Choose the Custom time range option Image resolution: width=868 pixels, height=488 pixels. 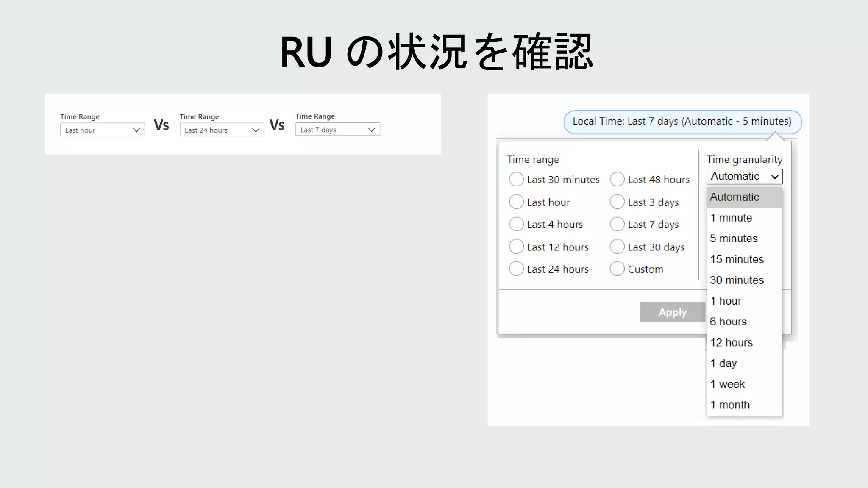(x=617, y=269)
